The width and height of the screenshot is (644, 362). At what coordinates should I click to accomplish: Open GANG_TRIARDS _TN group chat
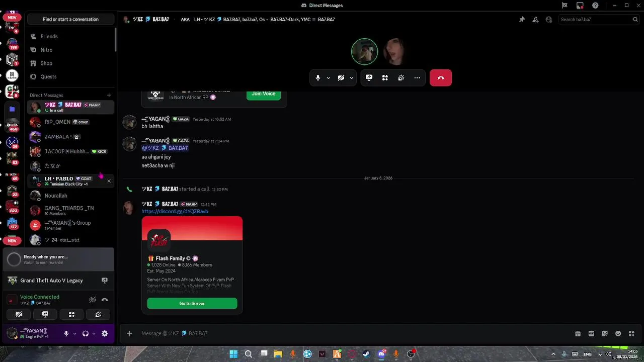point(70,210)
